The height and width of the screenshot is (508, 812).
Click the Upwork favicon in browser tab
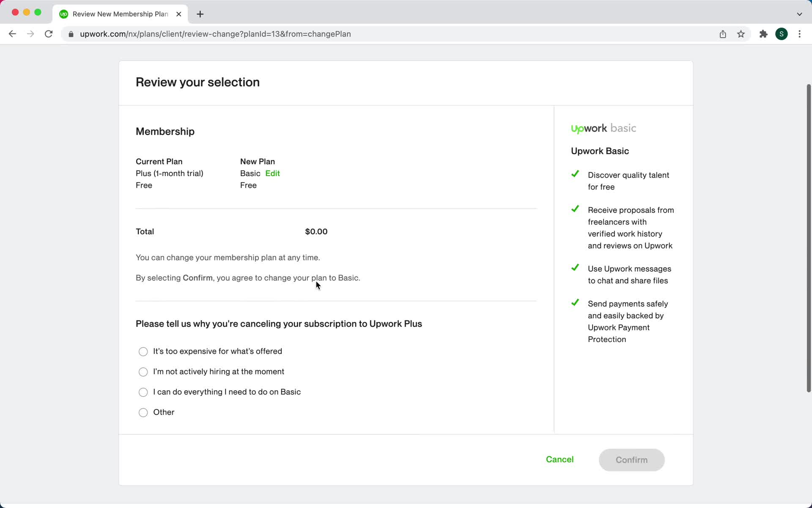pos(64,14)
